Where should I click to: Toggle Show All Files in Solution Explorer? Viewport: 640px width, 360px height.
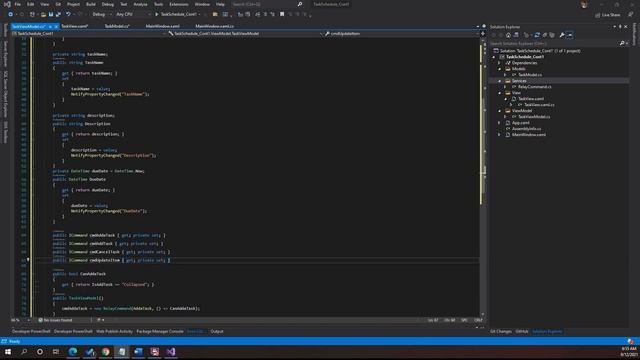click(x=552, y=35)
